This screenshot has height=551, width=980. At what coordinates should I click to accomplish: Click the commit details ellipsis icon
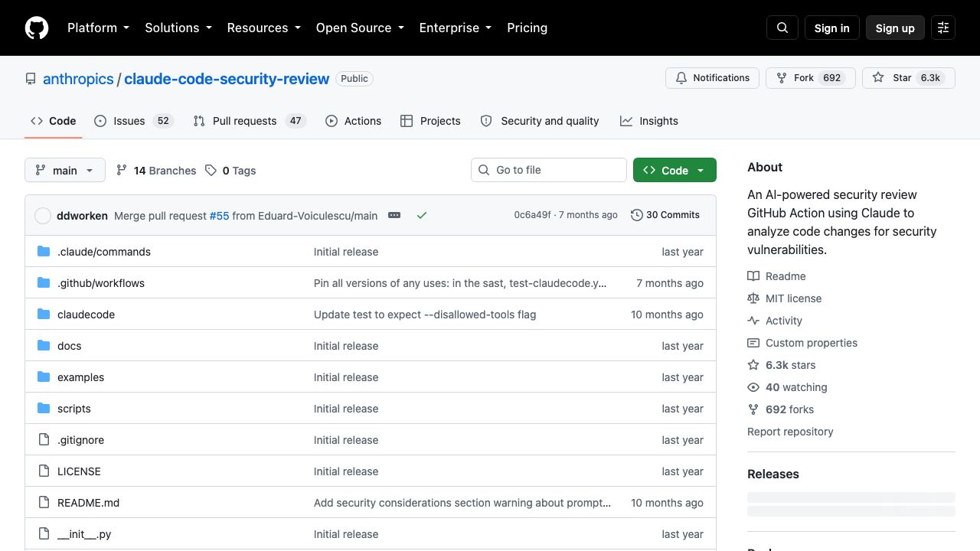pyautogui.click(x=394, y=215)
